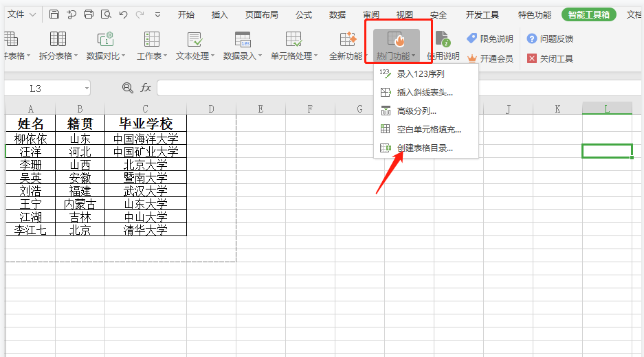Open the 公式 tab

point(304,15)
